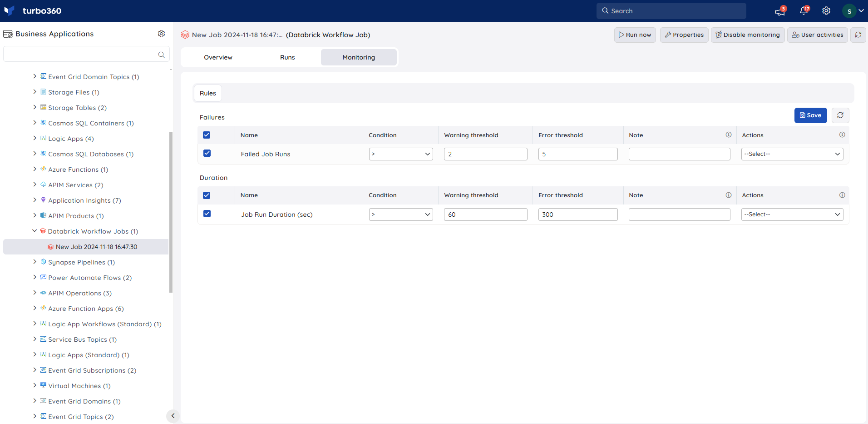Image resolution: width=868 pixels, height=424 pixels.
Task: Click the Power Automate Flows icon
Action: coord(43,277)
